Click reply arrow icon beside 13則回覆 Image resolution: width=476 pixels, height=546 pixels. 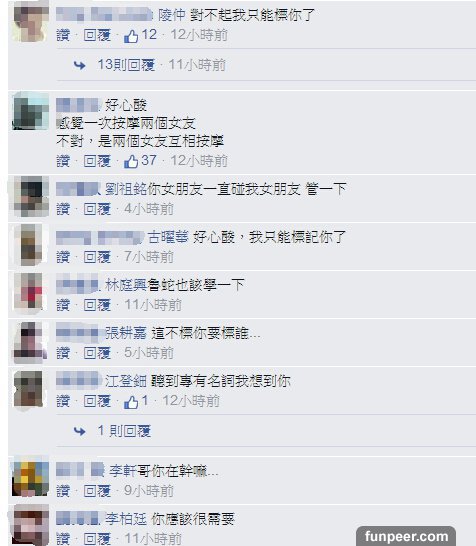click(x=80, y=65)
